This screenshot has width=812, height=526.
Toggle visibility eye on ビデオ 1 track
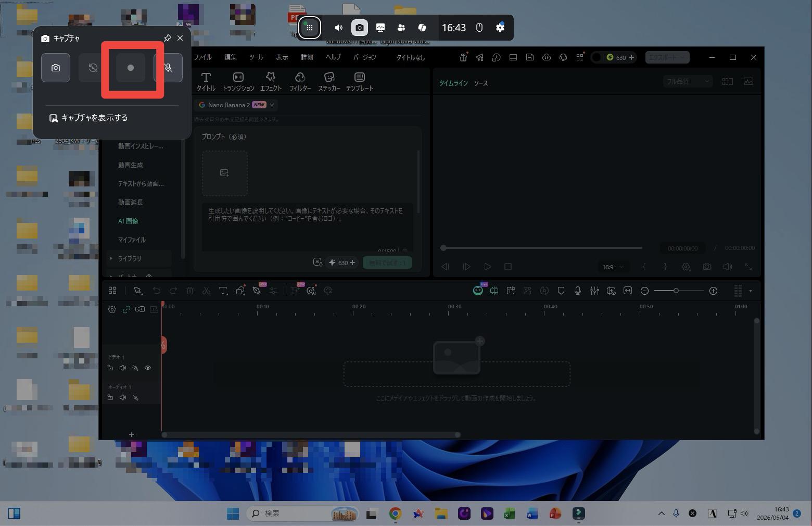click(148, 368)
